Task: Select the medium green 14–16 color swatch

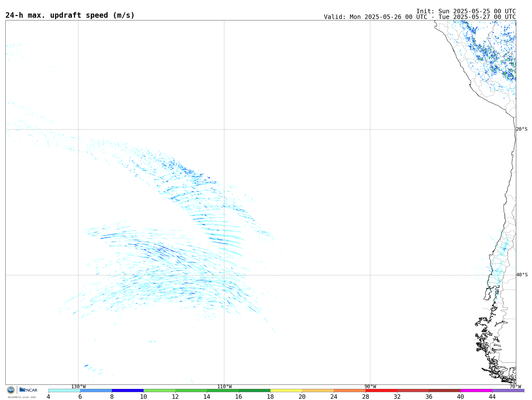Action: [223, 390]
